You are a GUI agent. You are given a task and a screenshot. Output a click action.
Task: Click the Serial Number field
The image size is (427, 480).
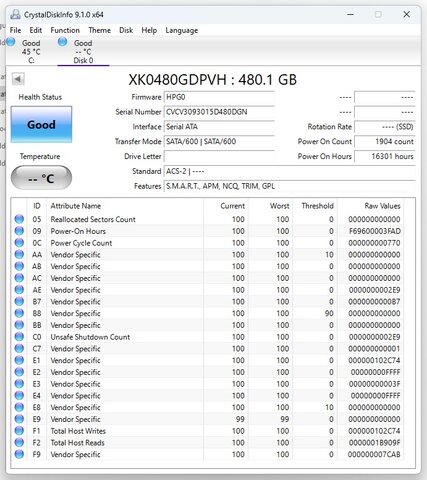click(x=219, y=112)
